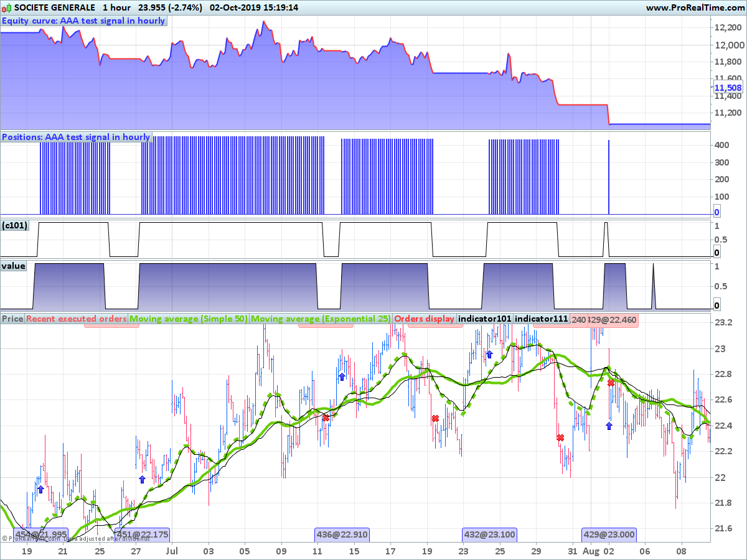Click the blue buy arrow near August 02

click(x=609, y=426)
